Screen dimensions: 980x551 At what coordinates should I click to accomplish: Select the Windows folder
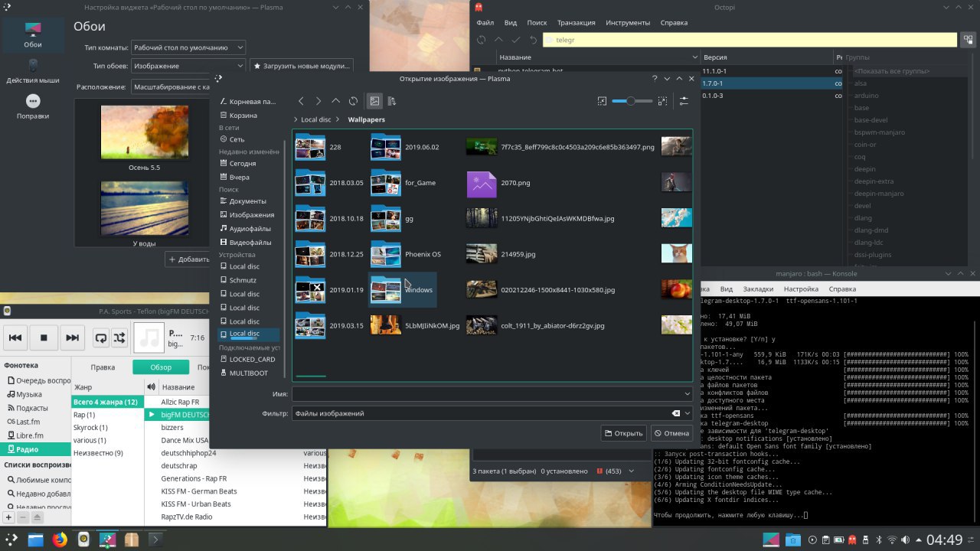[x=402, y=290]
